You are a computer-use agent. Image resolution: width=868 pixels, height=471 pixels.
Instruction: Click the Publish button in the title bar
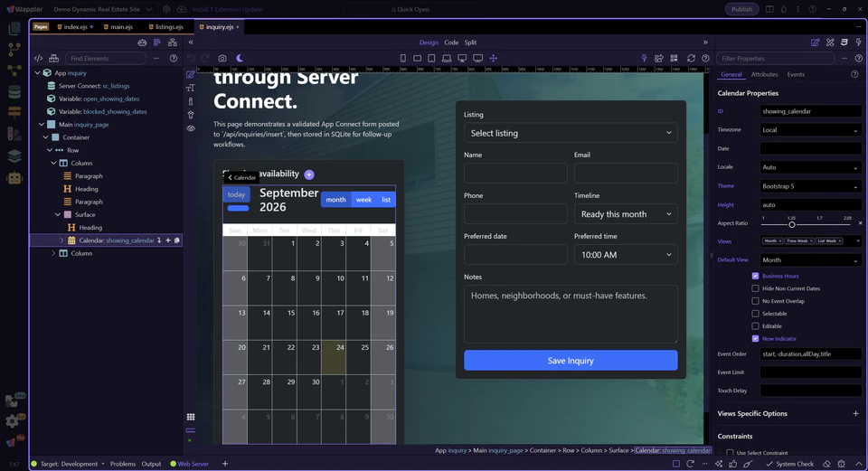click(741, 9)
